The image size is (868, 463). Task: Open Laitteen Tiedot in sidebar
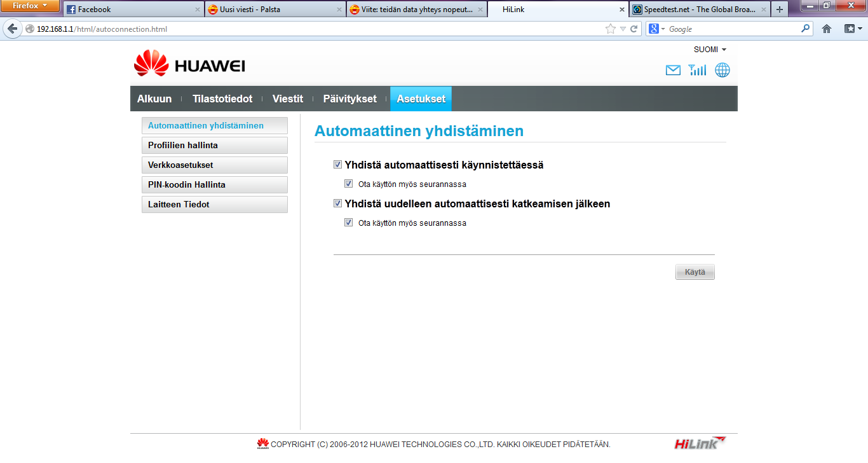point(215,204)
